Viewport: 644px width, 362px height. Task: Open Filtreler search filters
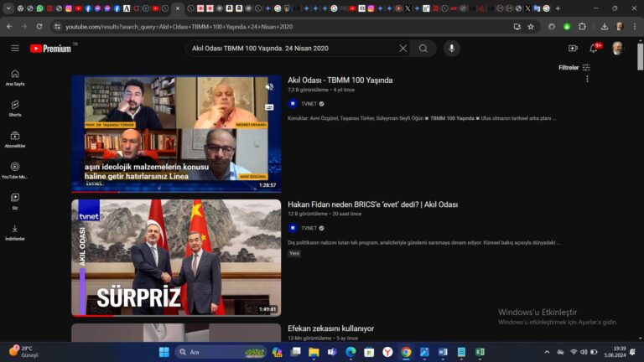pos(574,67)
